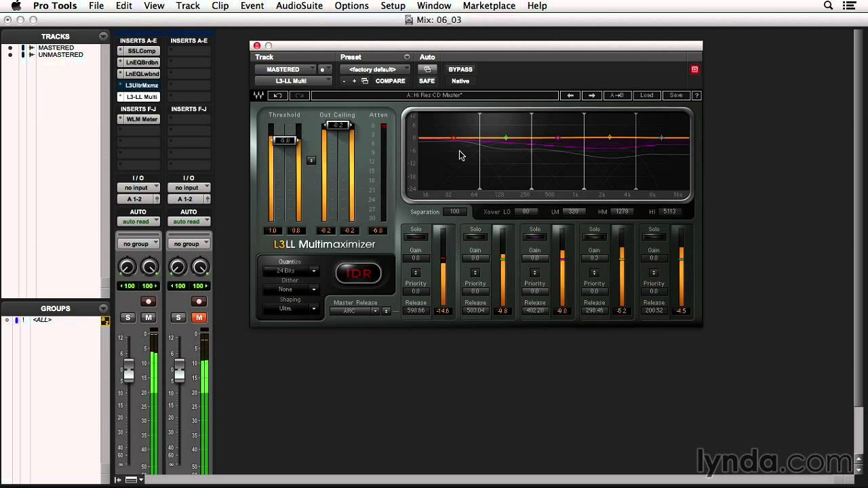The image size is (868, 488).
Task: Click the undo arrow in Waves toolbar
Action: tap(277, 96)
